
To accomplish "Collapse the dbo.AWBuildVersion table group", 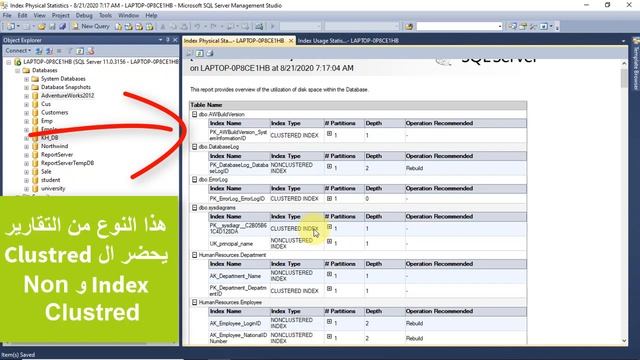I will click(x=195, y=114).
